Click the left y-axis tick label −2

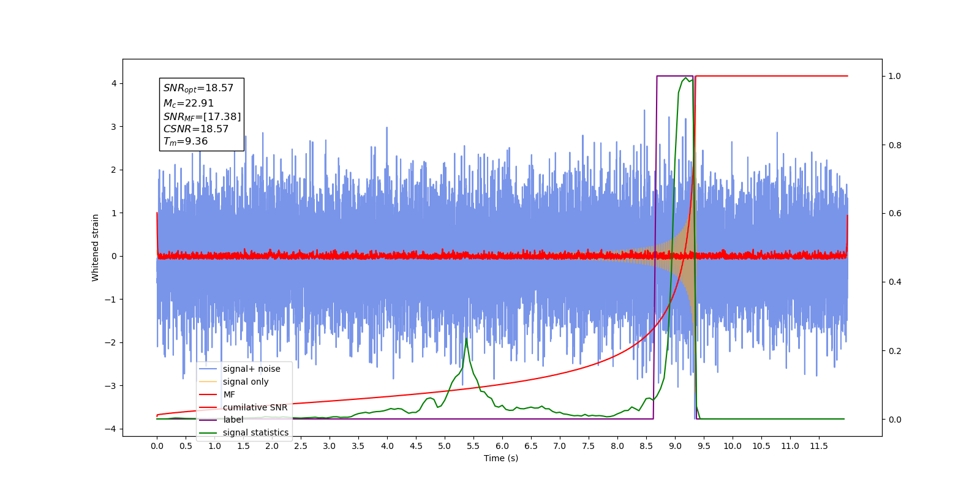point(110,342)
